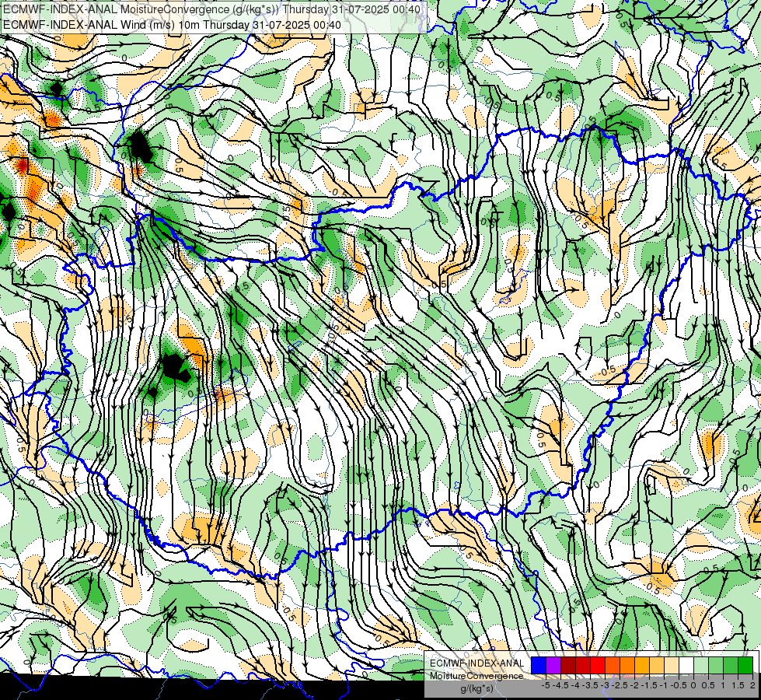Viewport: 761px width, 700px height.
Task: Select the legend swatch between -4 and -3.5
Action: [583, 665]
